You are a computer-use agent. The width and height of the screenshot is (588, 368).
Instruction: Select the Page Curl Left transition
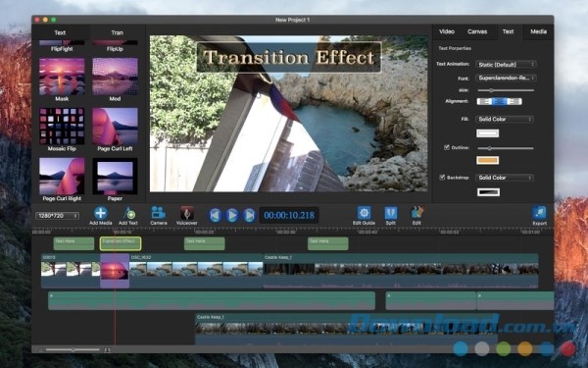pos(115,127)
